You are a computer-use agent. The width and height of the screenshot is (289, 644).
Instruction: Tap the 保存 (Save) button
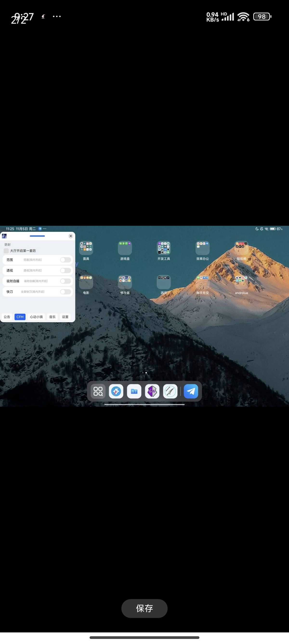click(x=144, y=608)
